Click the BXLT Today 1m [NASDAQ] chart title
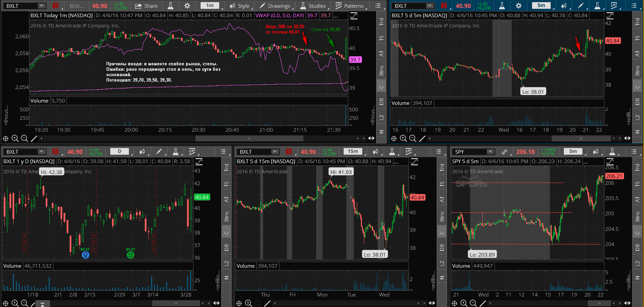 click(62, 16)
